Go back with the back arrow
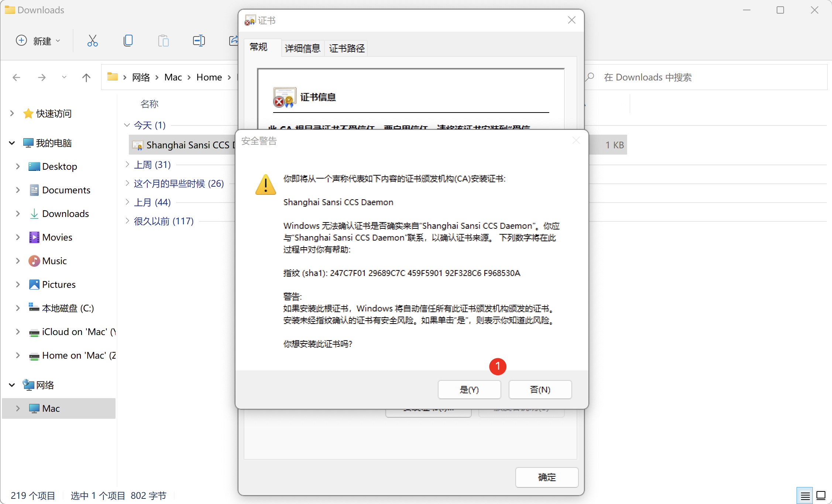Screen dimensions: 832x504 (x=16, y=77)
